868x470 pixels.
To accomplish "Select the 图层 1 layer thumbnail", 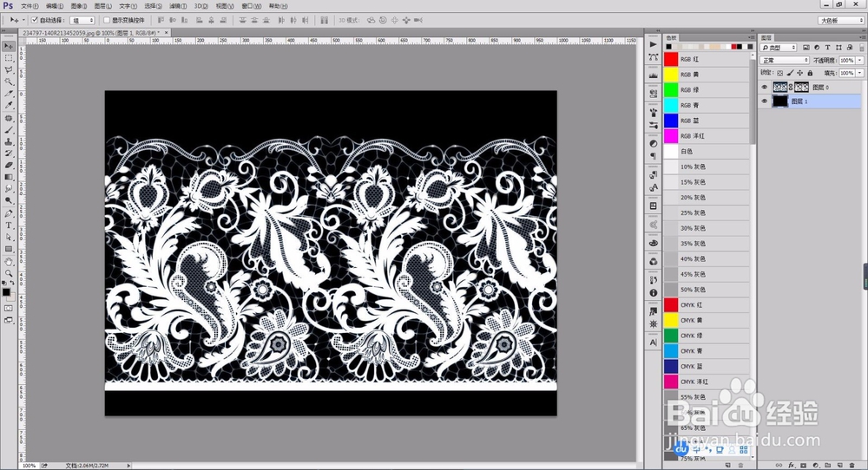I will 780,101.
